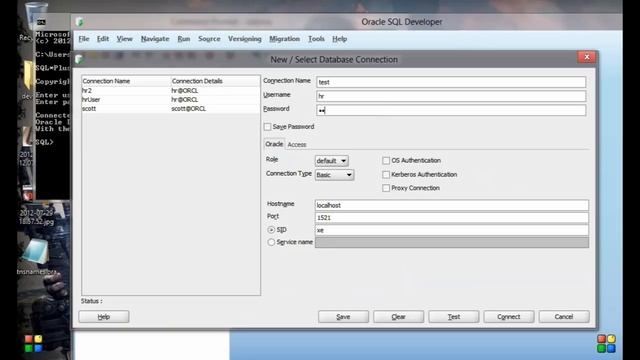
Task: Click the SQL Developer icon in main title bar
Action: (x=80, y=22)
